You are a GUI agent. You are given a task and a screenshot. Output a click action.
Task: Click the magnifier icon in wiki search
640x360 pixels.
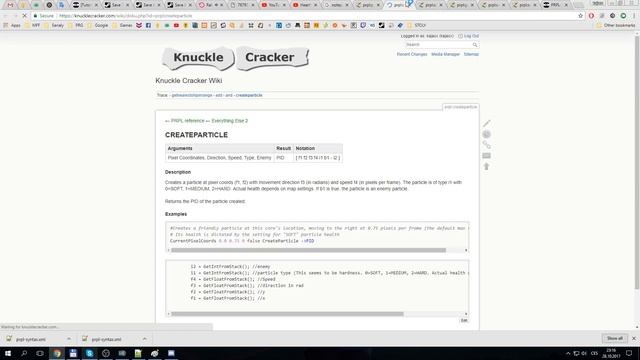coord(475,44)
